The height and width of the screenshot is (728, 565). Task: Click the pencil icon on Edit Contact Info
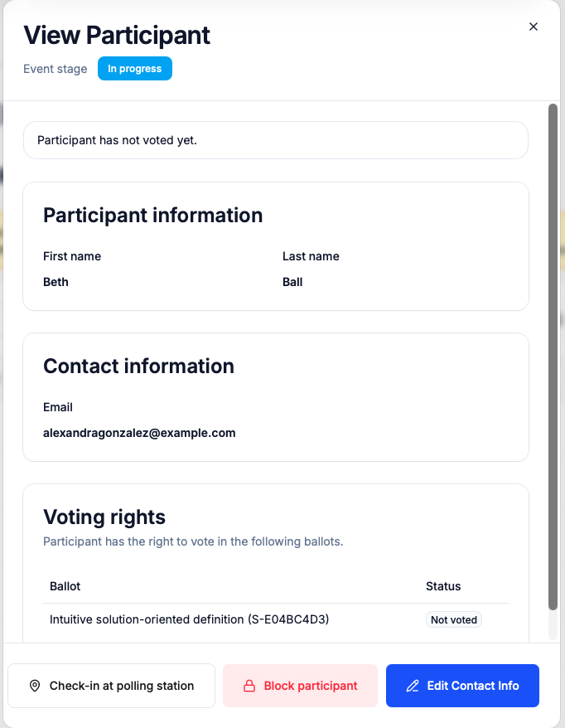[413, 686]
